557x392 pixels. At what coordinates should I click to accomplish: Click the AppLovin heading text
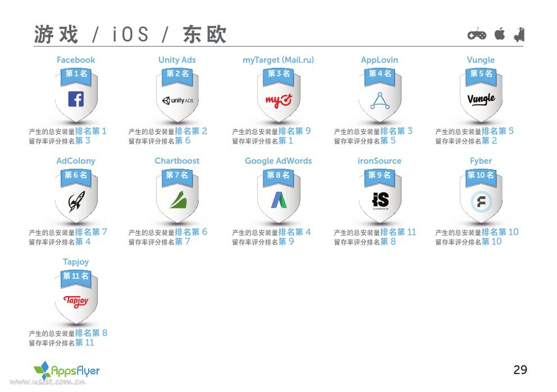point(380,60)
